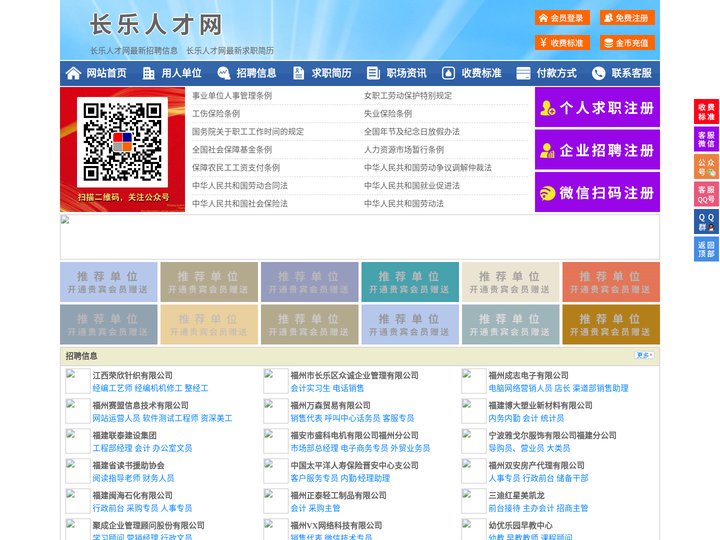Click the 公众号 floating sidebar button
The width and height of the screenshot is (720, 540).
coord(706,167)
